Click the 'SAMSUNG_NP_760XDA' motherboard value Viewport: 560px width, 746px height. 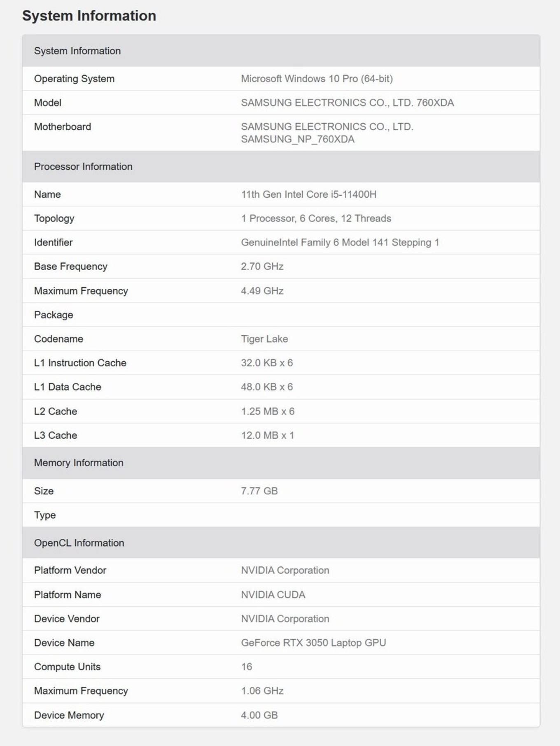[x=298, y=139]
